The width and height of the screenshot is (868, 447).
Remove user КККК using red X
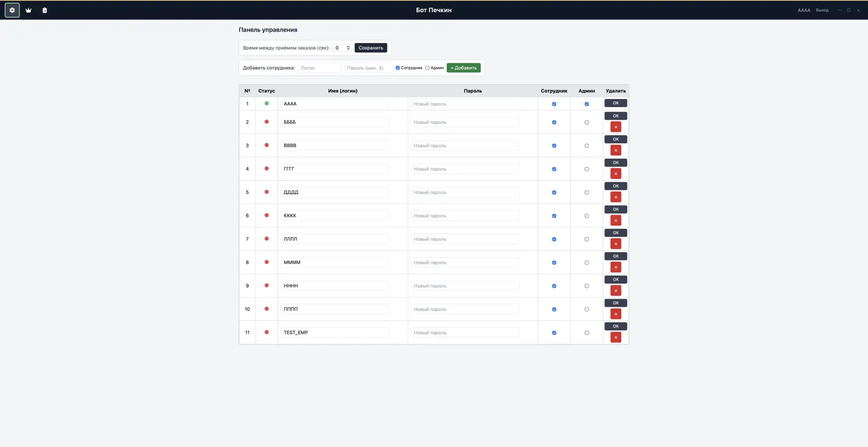click(616, 221)
